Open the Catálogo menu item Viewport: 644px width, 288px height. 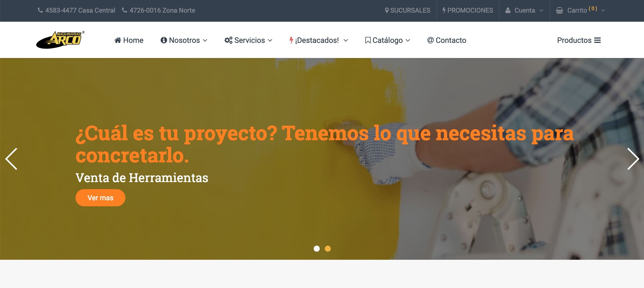click(x=387, y=40)
